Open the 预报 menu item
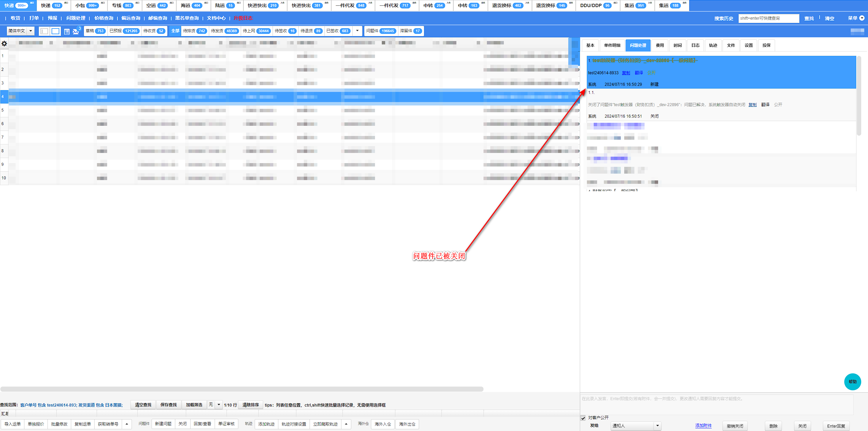This screenshot has width=868, height=431. click(53, 18)
